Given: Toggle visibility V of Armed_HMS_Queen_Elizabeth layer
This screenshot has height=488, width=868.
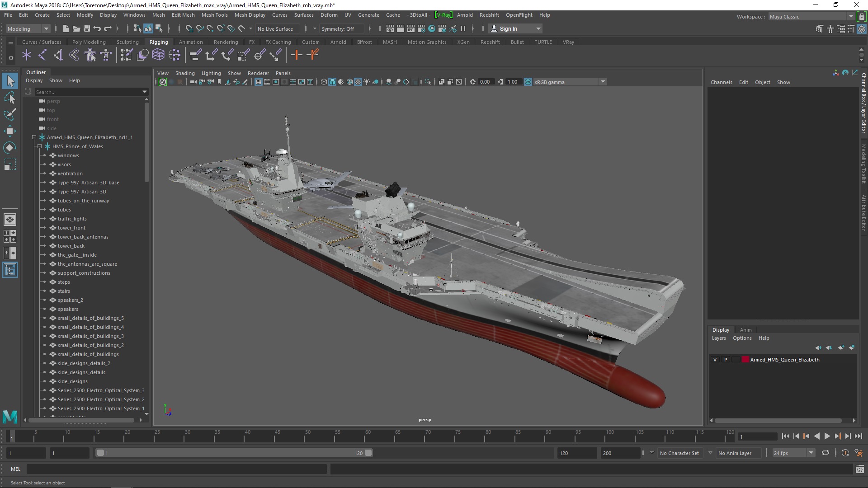Looking at the screenshot, I should 715,360.
